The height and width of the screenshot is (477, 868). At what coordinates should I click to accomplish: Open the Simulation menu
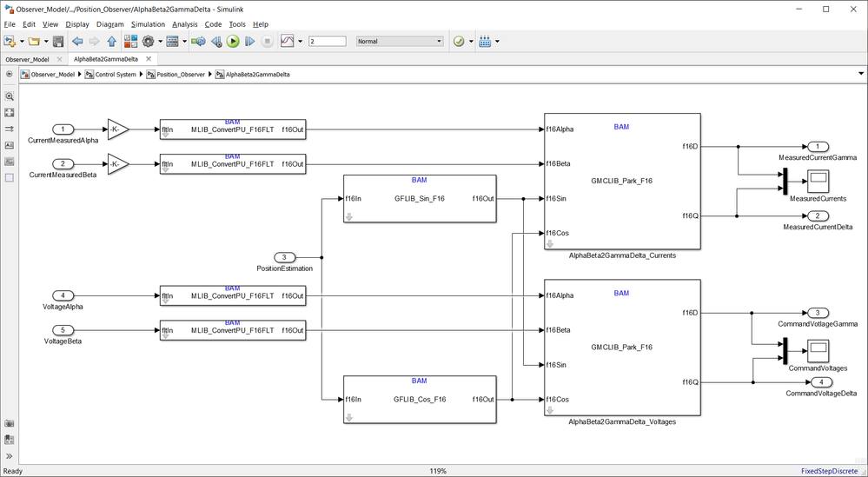coord(148,24)
